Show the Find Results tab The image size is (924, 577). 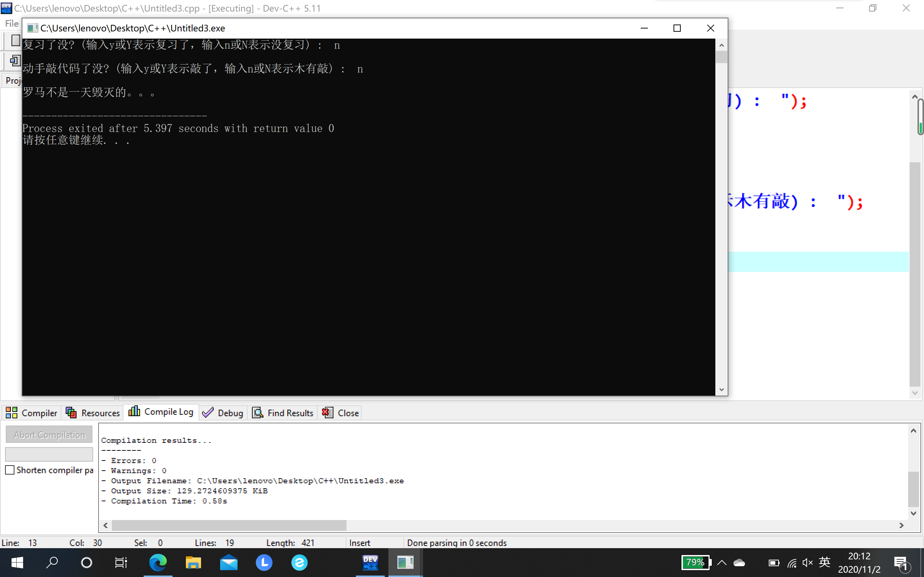point(283,413)
